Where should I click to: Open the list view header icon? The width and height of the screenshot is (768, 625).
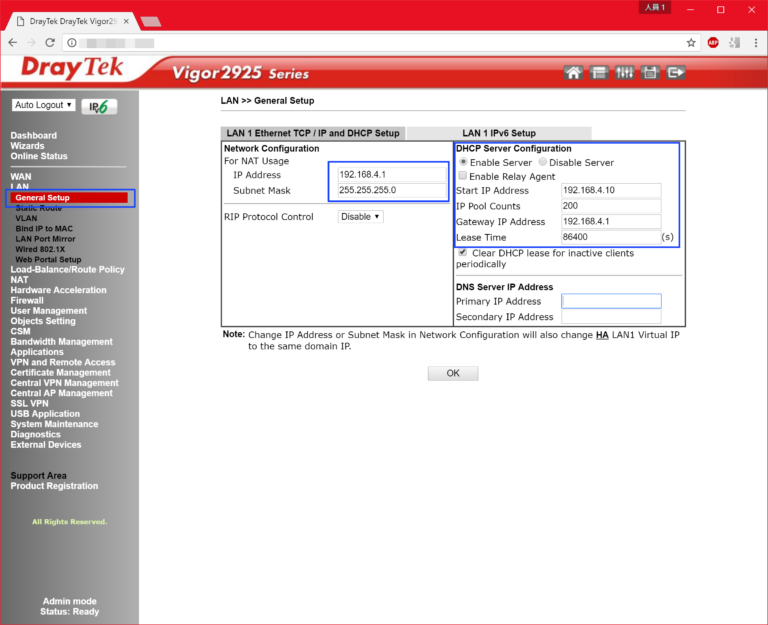click(x=599, y=73)
